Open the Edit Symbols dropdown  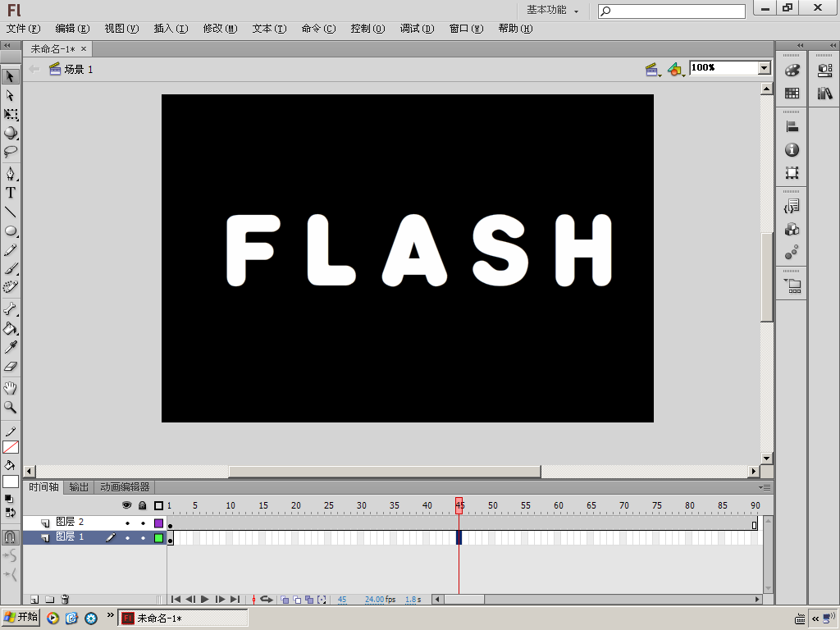pos(676,70)
